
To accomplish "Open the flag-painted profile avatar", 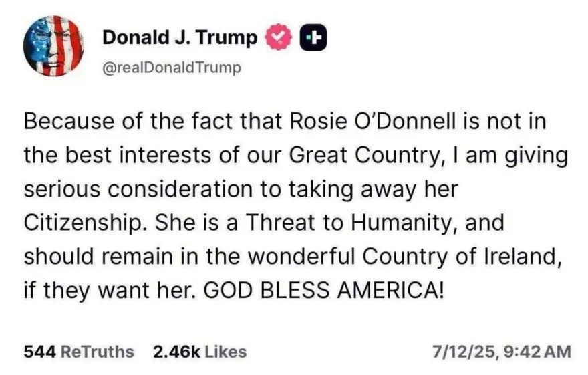I will point(53,45).
